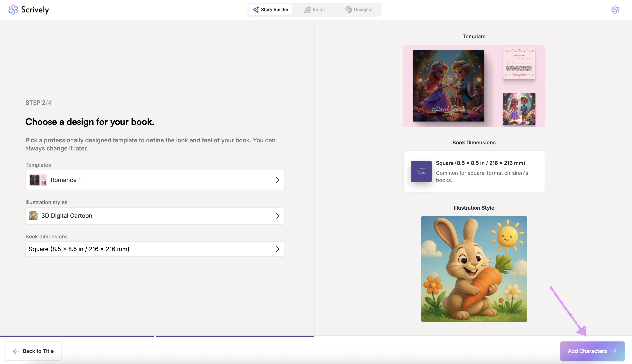This screenshot has height=364, width=632.
Task: Click the Back to Title button
Action: (x=33, y=351)
